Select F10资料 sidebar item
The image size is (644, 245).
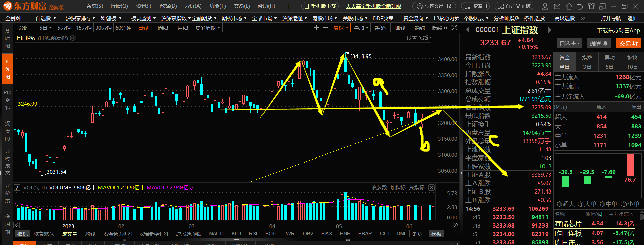point(7,100)
